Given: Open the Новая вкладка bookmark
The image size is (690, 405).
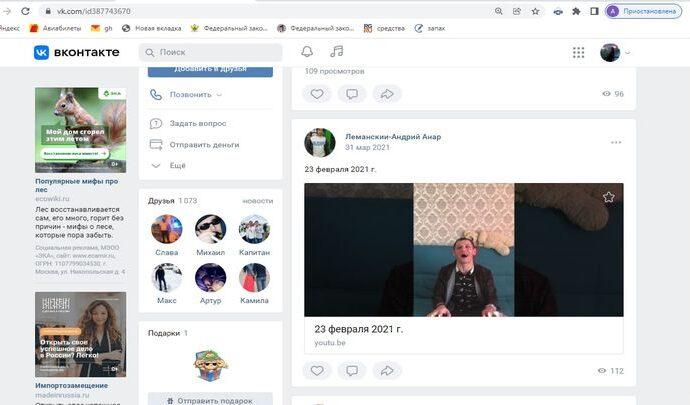Looking at the screenshot, I should click(152, 28).
